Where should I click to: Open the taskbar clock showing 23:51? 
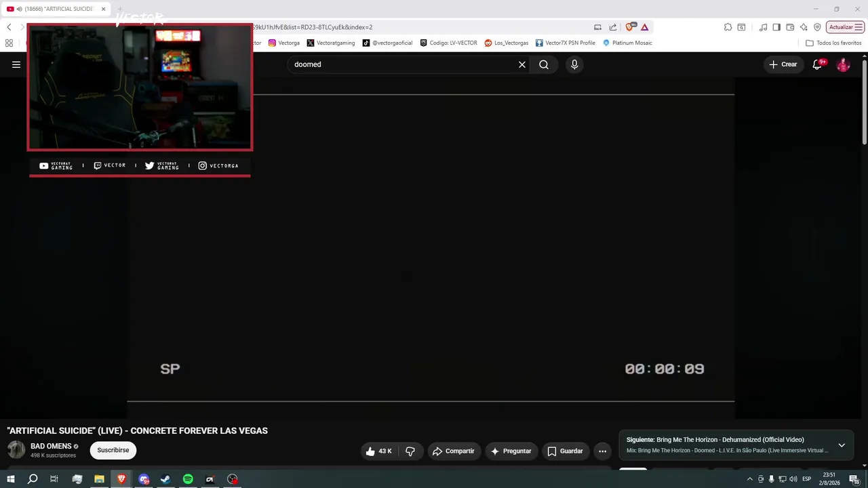click(829, 479)
